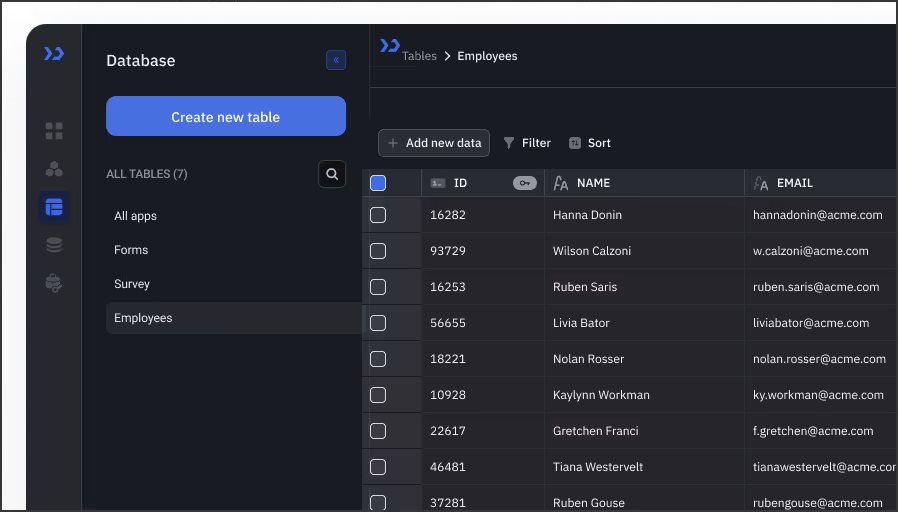Check the row for Hanna Donin
The image size is (898, 512).
[x=378, y=215]
